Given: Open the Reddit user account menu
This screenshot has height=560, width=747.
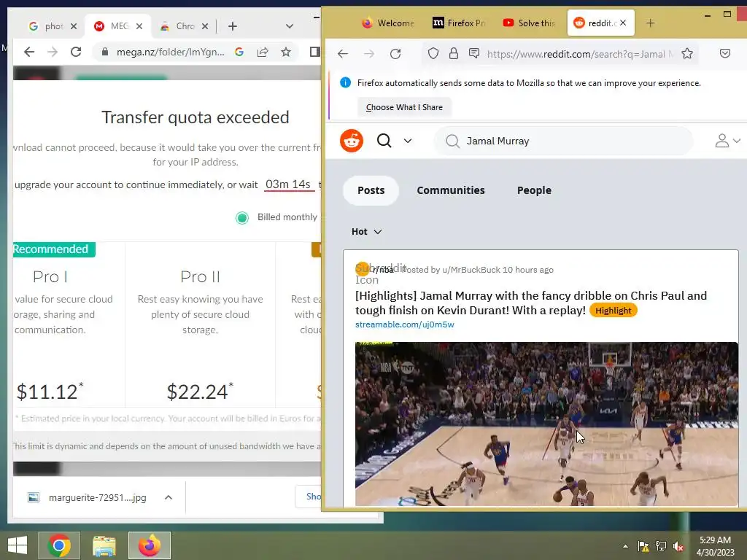Looking at the screenshot, I should 727,141.
